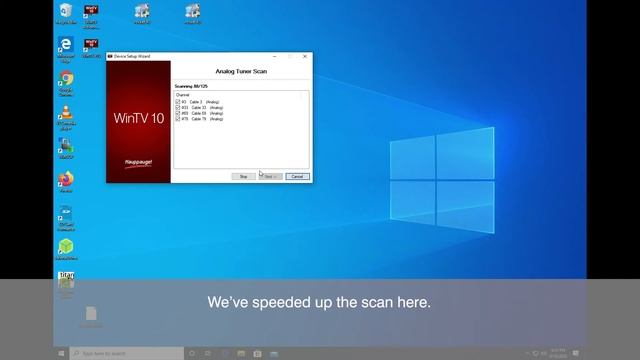The width and height of the screenshot is (640, 360).
Task: Open File Explorer from the taskbar
Action: tap(241, 353)
